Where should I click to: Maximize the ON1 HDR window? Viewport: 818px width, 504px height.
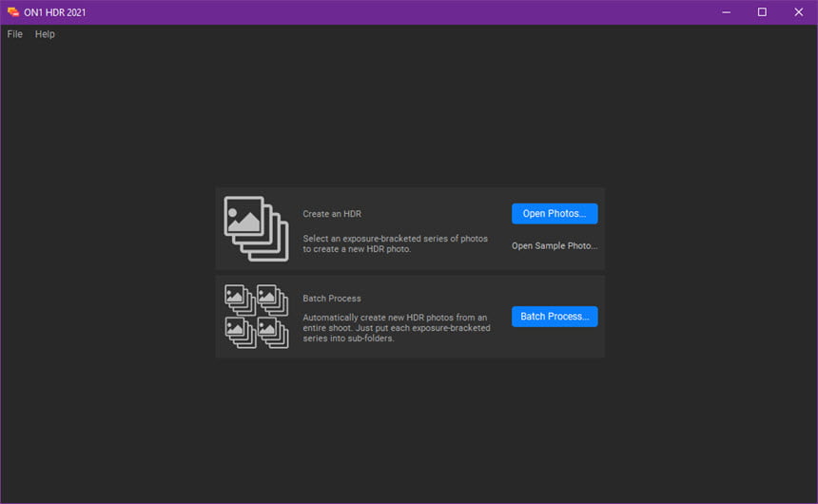762,12
